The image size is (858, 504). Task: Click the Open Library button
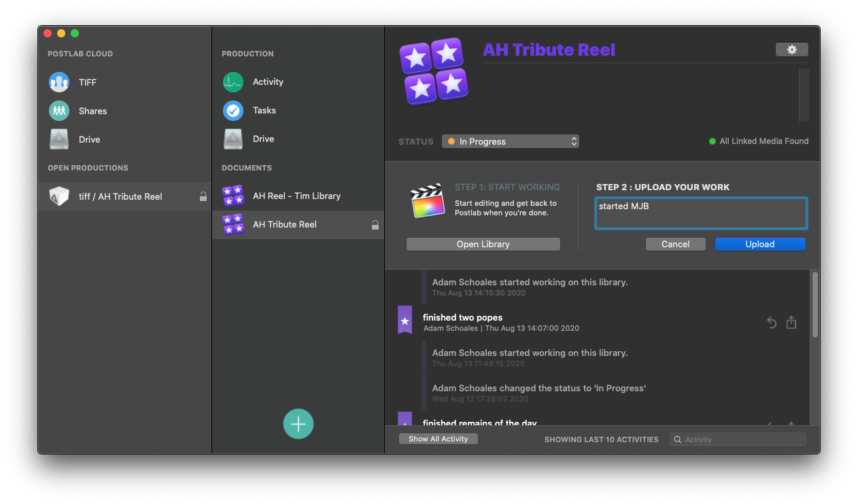coord(483,245)
